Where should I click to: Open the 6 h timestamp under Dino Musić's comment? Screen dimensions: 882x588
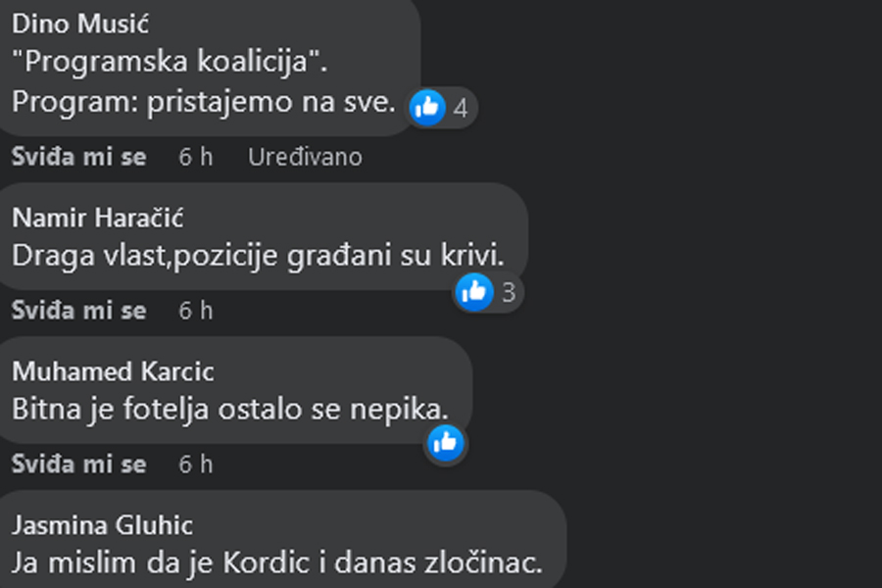pos(196,157)
